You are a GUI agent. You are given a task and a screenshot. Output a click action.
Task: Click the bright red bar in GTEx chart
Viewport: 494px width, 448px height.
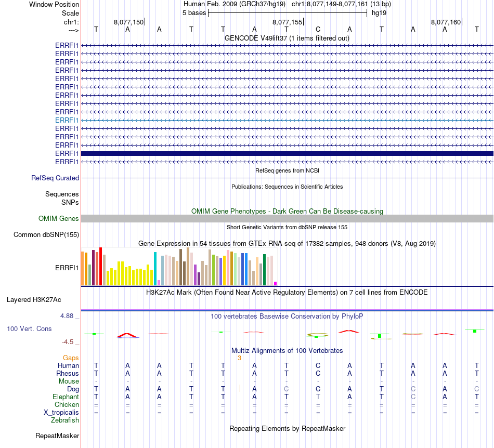(x=100, y=266)
